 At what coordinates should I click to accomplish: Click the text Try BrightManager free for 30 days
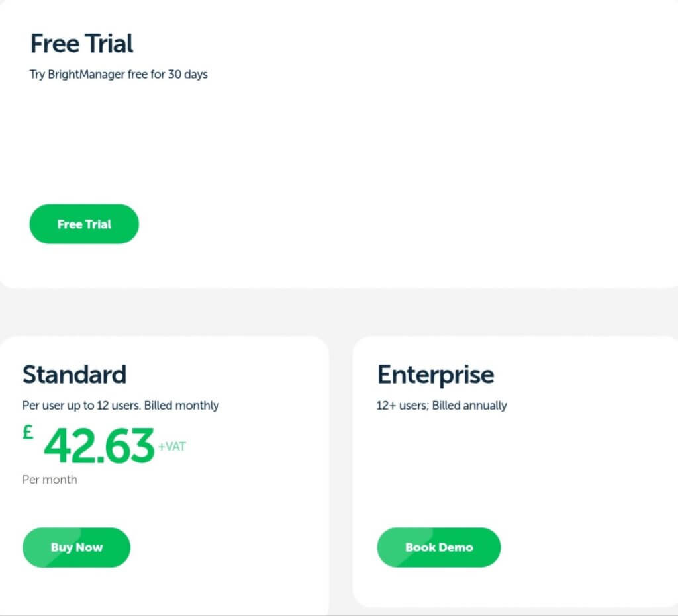pyautogui.click(x=118, y=74)
